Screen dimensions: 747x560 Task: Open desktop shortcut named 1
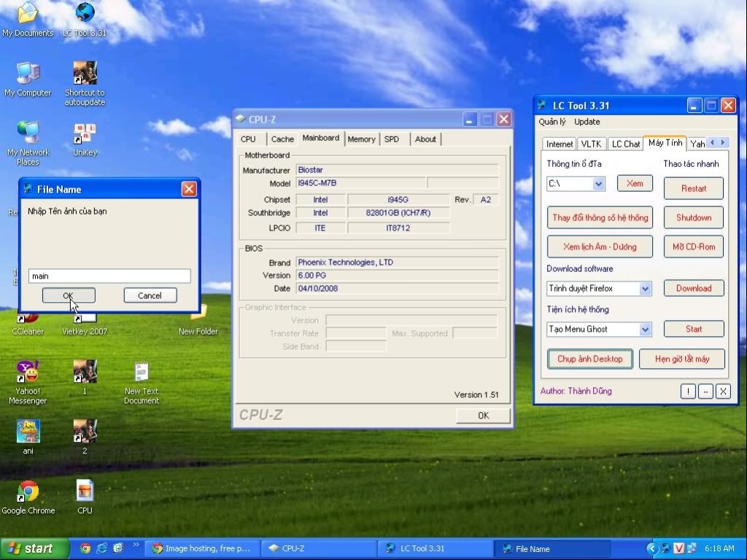85,378
